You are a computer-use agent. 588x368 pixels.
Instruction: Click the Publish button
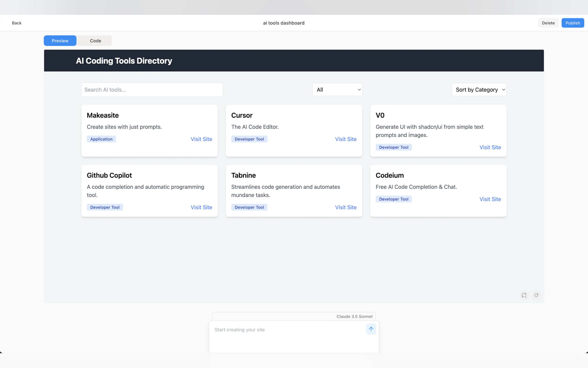click(x=572, y=23)
